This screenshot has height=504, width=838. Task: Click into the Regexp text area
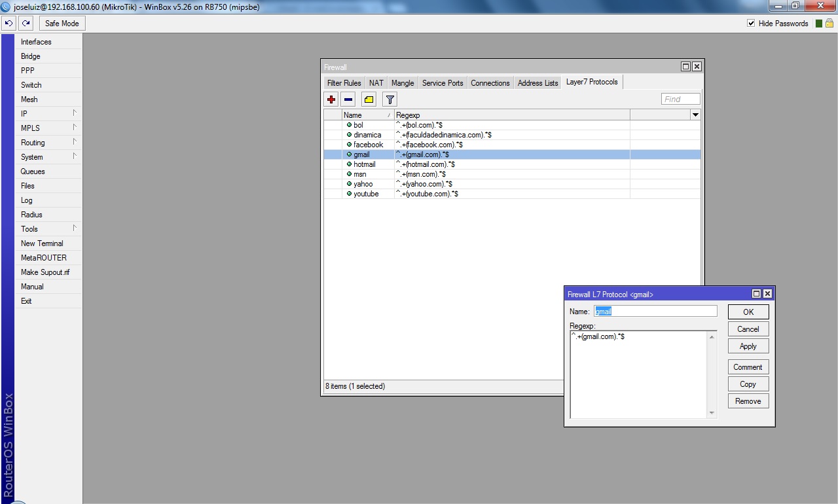tap(639, 374)
